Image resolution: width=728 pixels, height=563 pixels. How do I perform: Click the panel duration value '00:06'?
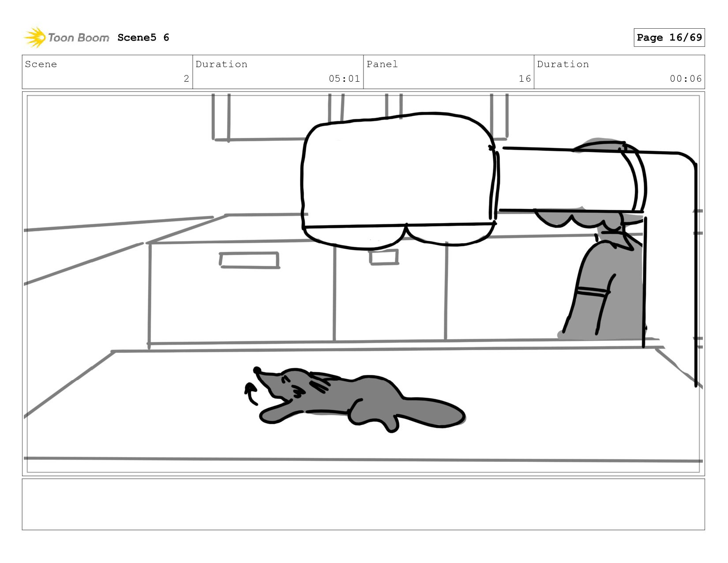click(x=686, y=79)
